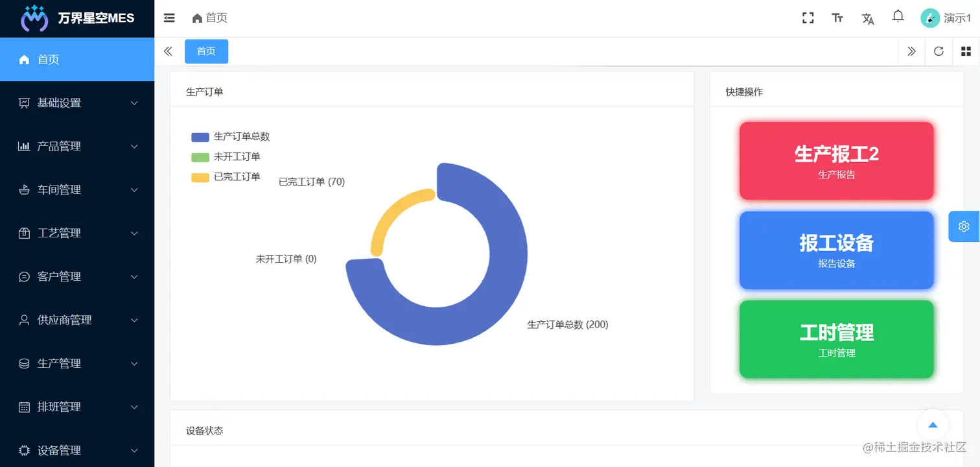980x467 pixels.
Task: Select the 首页 item in sidebar
Action: pos(77,60)
